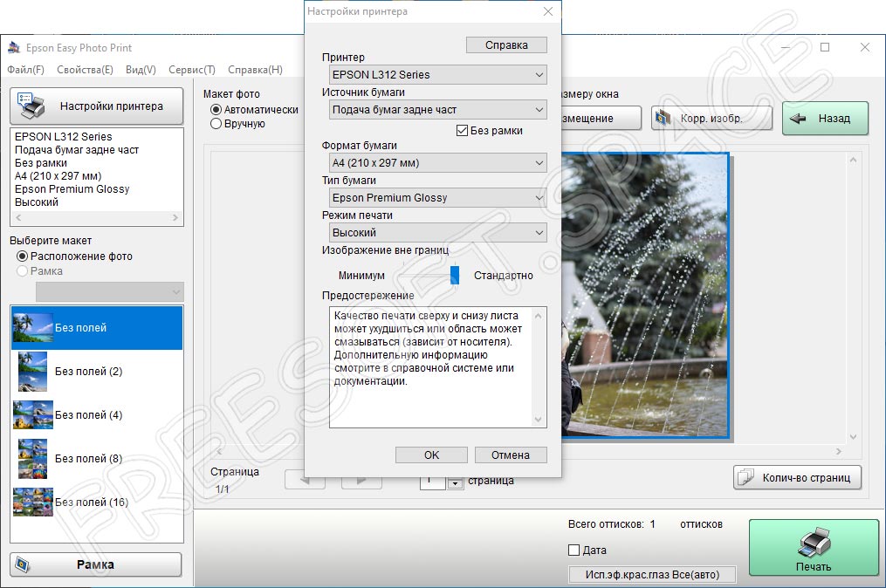Viewport: 886px width, 588px height.
Task: Click the Рамка button at bottom left
Action: (95, 564)
